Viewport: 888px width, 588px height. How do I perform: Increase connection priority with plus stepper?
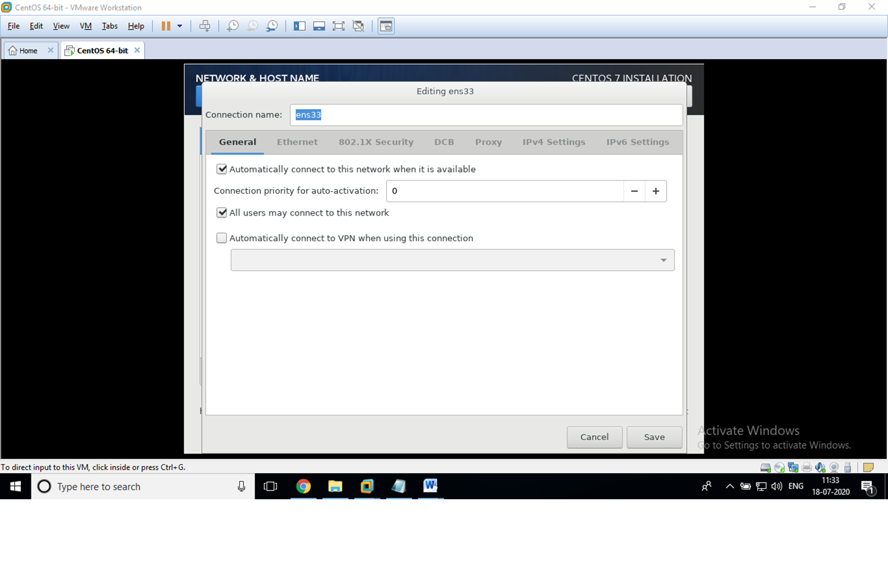coord(656,191)
